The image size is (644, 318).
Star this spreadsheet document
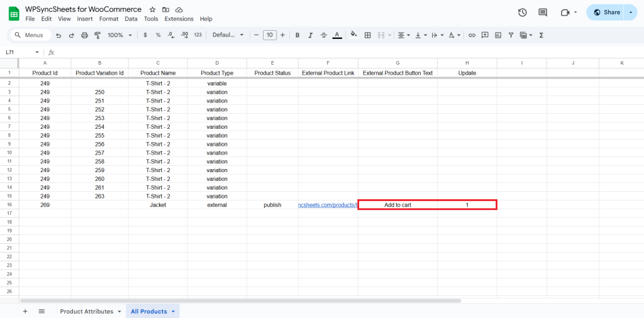(152, 9)
